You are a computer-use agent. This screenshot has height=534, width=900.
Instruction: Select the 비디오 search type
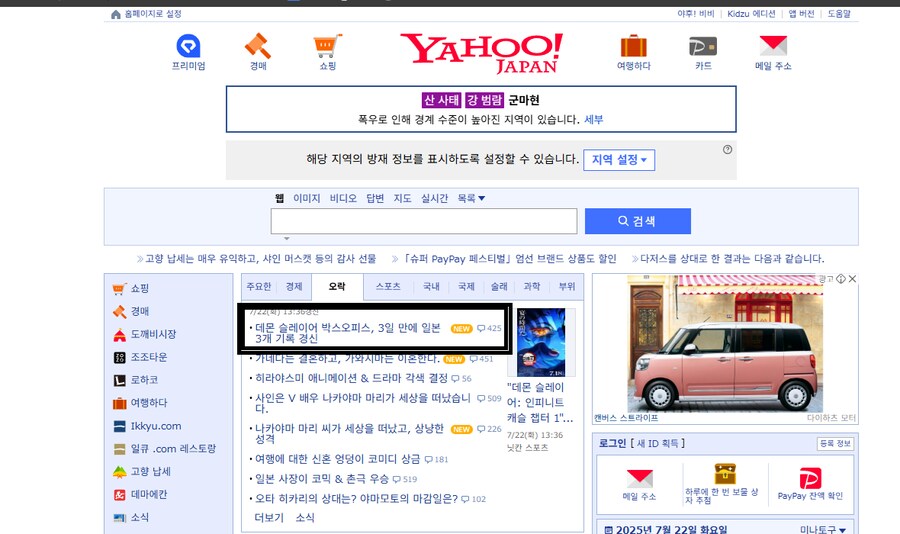click(x=343, y=198)
